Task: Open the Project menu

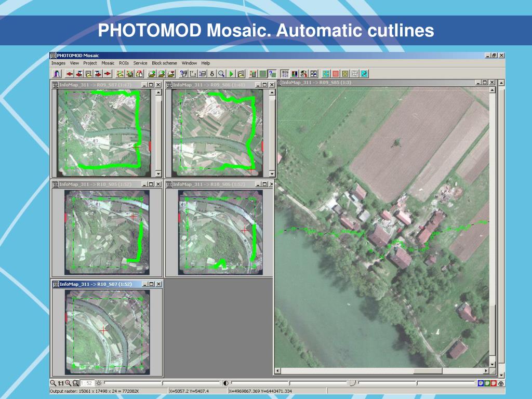Action: 90,63
